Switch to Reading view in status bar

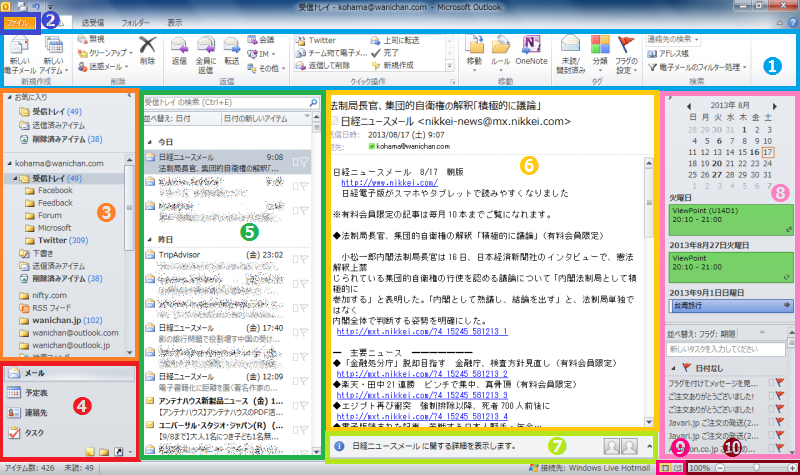(x=678, y=468)
